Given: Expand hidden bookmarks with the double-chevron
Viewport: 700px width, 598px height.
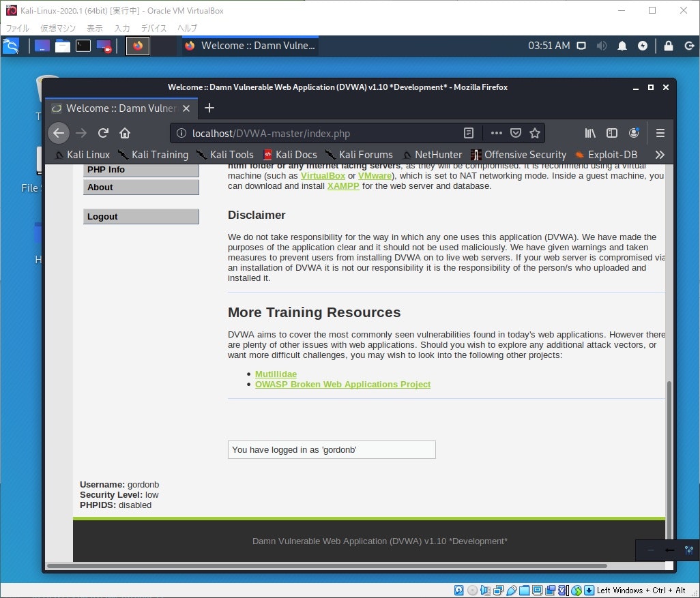Looking at the screenshot, I should click(660, 155).
